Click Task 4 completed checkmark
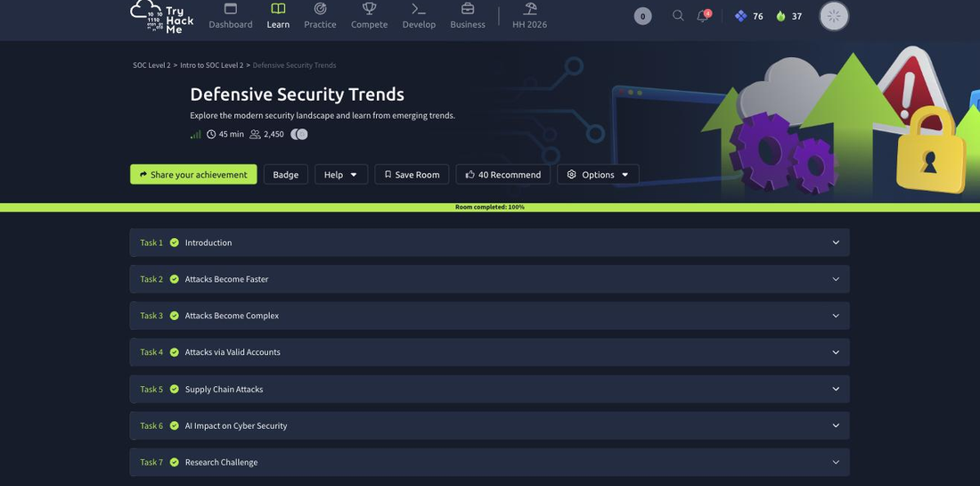Image resolution: width=980 pixels, height=486 pixels. [175, 352]
